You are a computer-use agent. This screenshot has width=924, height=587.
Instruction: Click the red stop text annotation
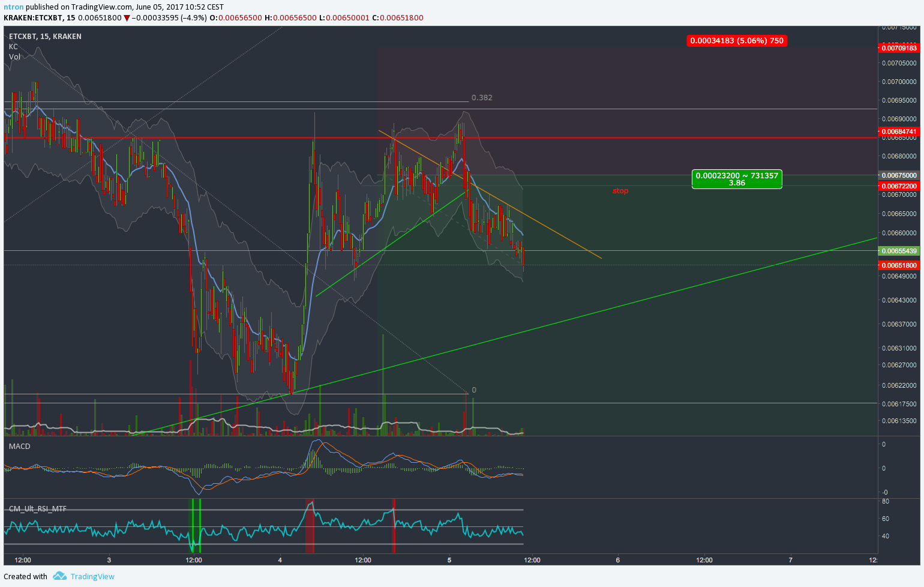pyautogui.click(x=620, y=191)
